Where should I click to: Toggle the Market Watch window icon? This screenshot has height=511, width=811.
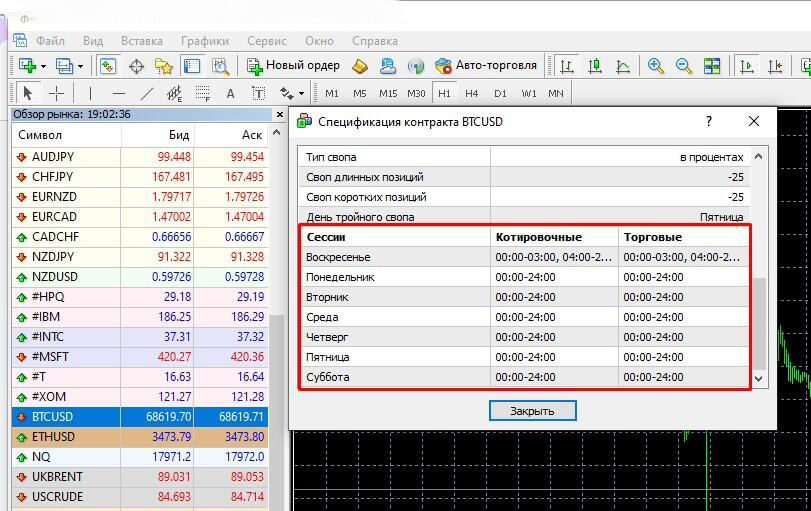108,66
